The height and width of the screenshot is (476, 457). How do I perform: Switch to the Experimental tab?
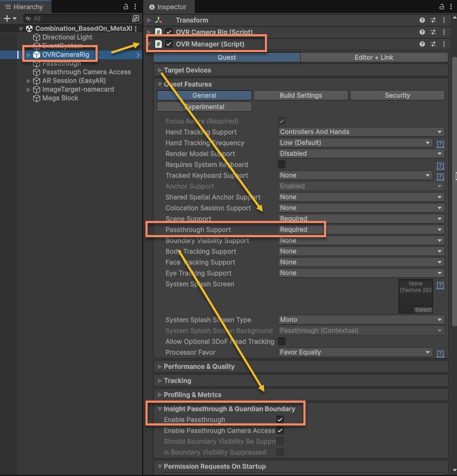(204, 107)
